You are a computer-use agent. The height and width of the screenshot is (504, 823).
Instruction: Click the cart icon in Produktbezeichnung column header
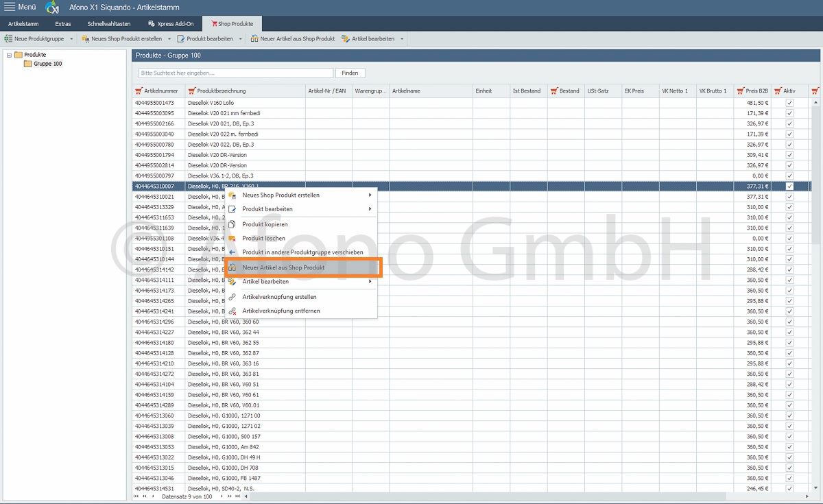(191, 91)
